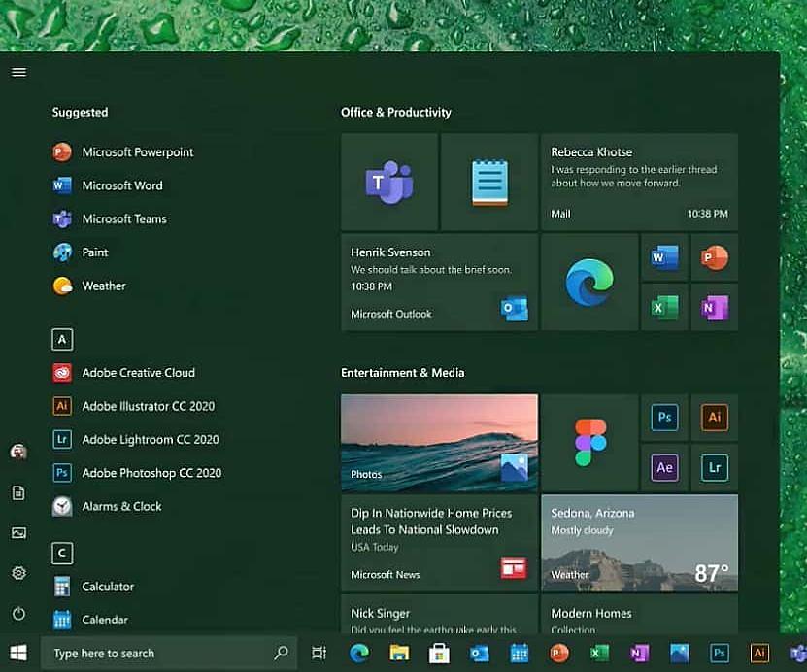Launch Adobe Lightroom CC 2020
The image size is (807, 672).
pyautogui.click(x=135, y=440)
